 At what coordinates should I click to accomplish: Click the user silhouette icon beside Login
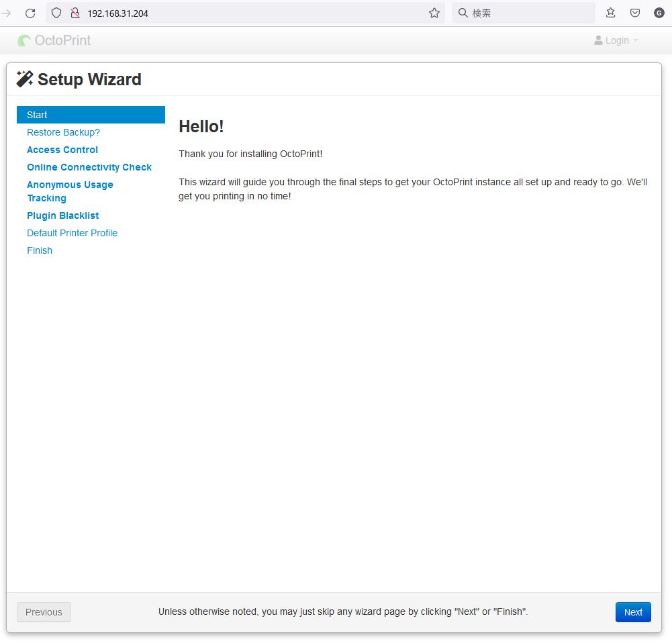[598, 40]
